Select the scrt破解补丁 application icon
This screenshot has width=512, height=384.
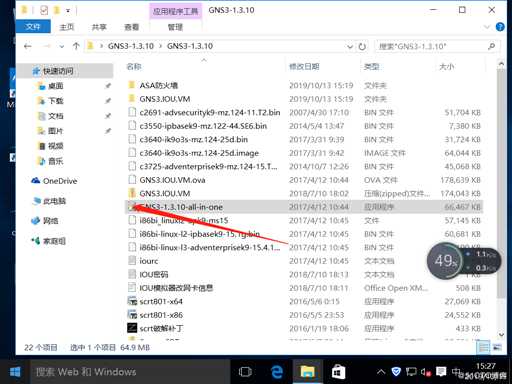[x=132, y=328]
